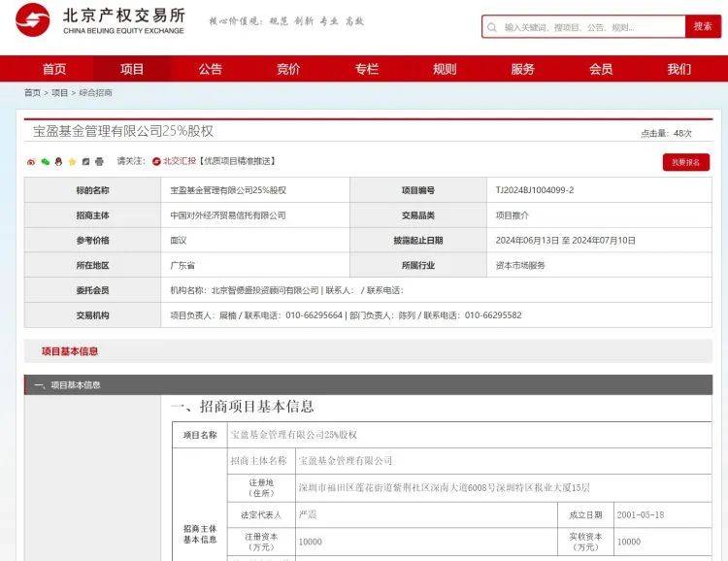Click the 广东省 region value
The width and height of the screenshot is (728, 561).
click(x=182, y=265)
